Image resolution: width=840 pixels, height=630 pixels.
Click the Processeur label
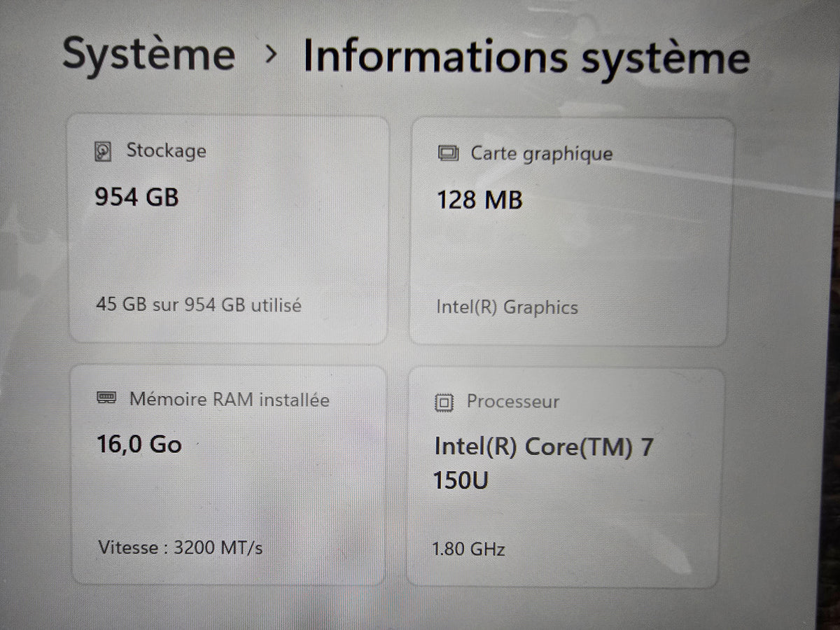point(513,402)
